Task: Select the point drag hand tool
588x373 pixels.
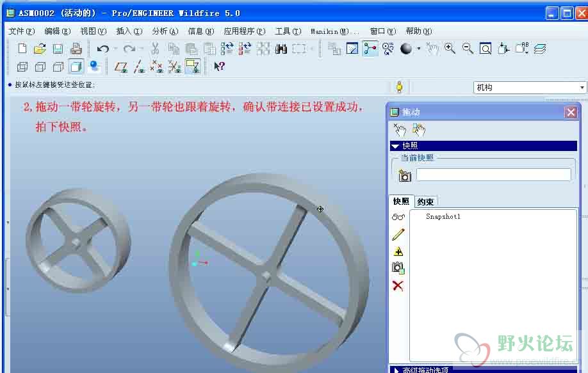Action: [x=400, y=130]
